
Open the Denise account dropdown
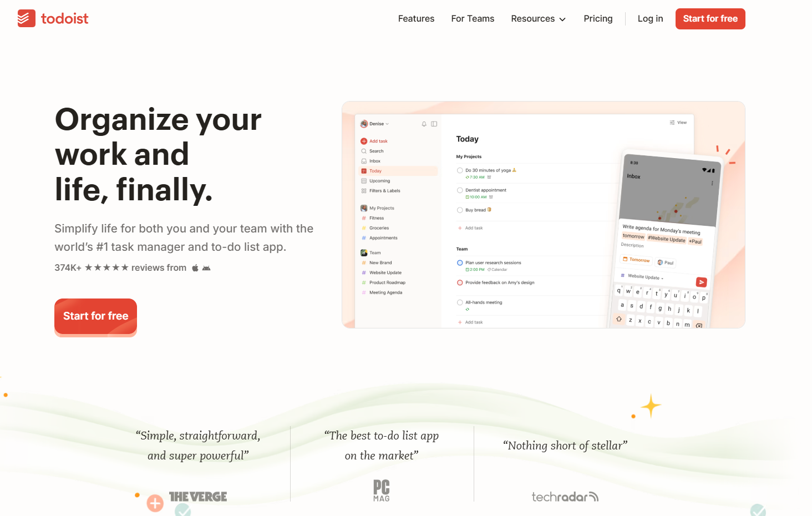coord(375,124)
